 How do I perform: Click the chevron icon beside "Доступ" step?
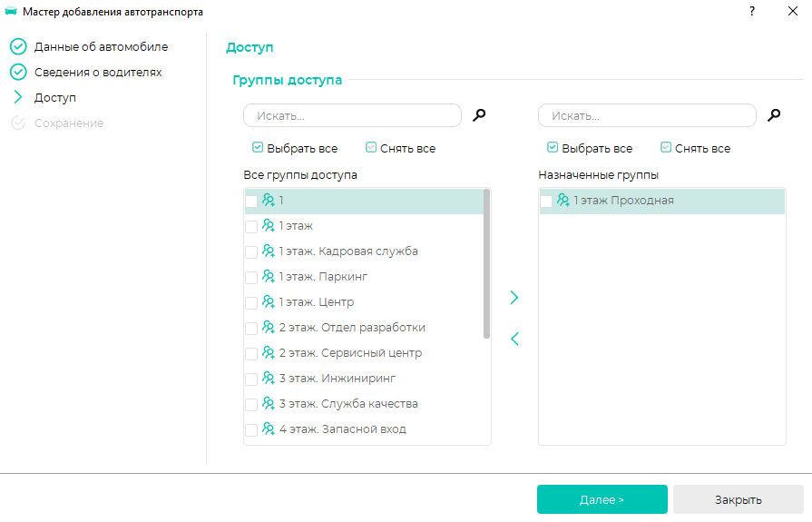18,97
